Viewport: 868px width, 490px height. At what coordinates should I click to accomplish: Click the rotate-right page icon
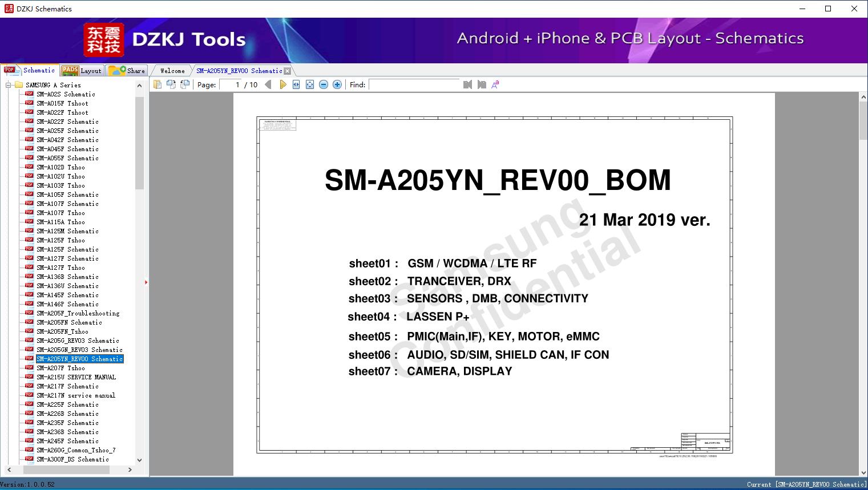click(x=184, y=84)
